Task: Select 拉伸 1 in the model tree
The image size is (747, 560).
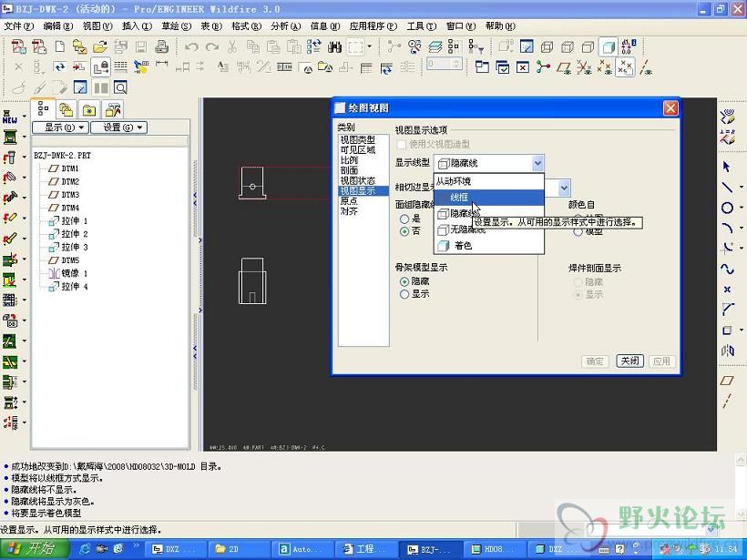Action: tap(74, 221)
